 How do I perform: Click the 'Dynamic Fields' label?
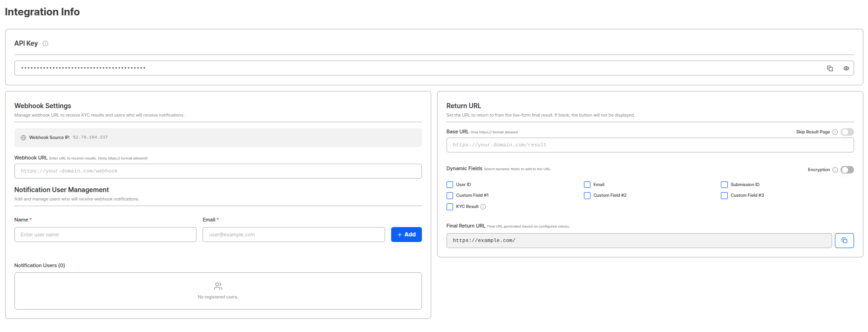(464, 169)
